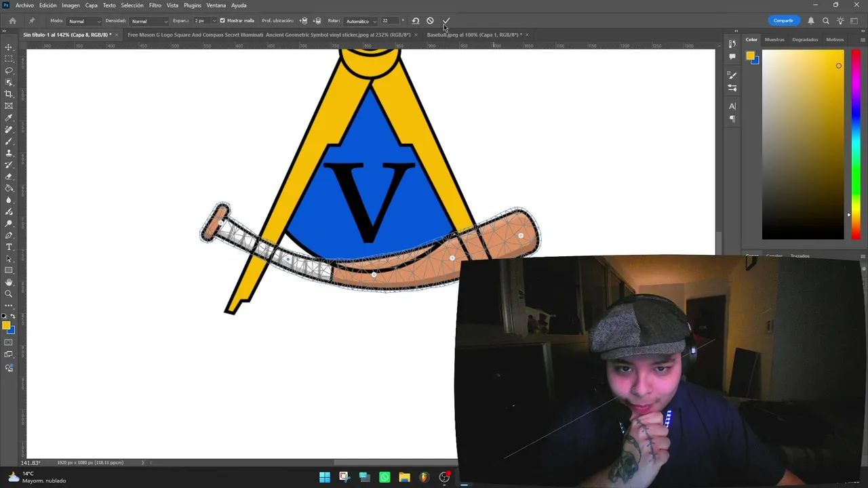The image size is (868, 488).
Task: Select the Lasso tool
Action: point(9,70)
